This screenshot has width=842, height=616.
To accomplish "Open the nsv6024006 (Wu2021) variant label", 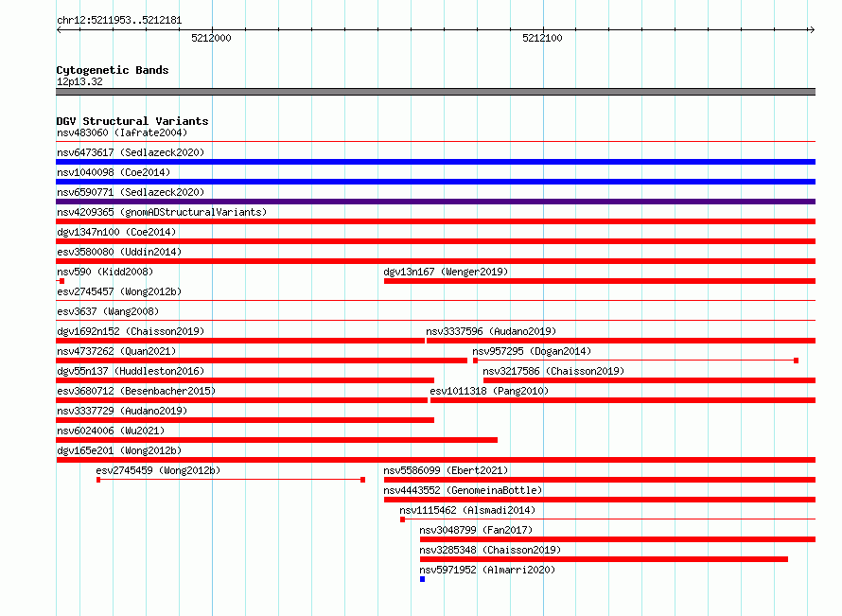I will tap(111, 431).
